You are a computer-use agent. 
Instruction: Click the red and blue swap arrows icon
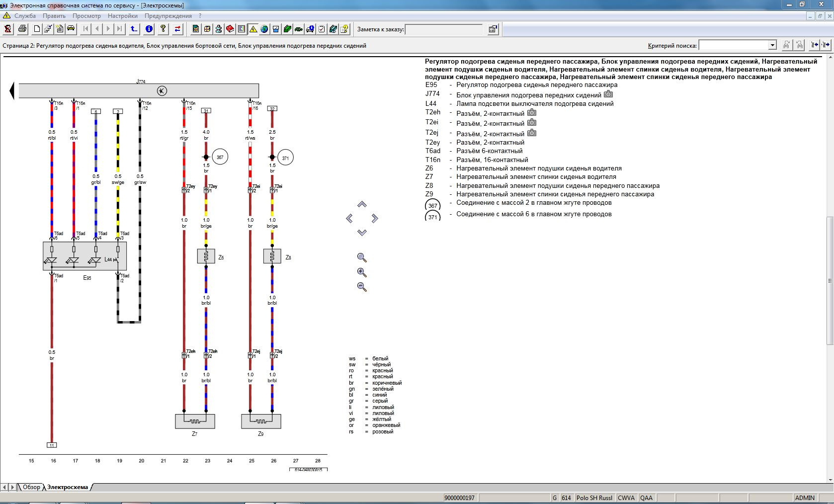(x=177, y=29)
